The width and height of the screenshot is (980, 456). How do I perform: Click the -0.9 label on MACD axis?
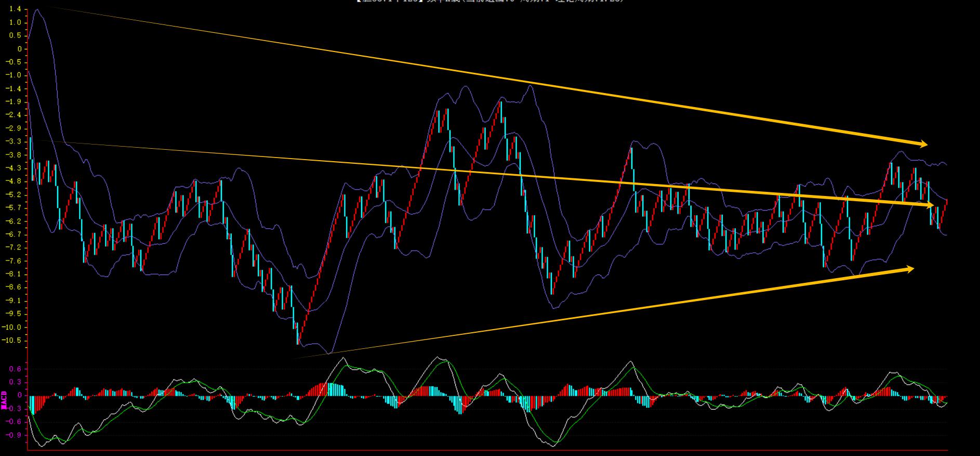tap(15, 435)
